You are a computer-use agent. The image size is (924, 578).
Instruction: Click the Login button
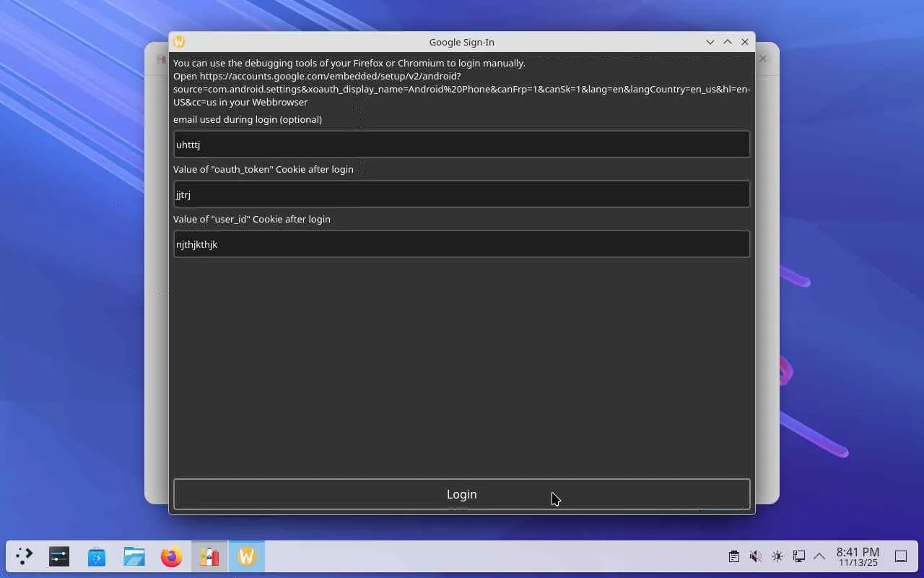(462, 494)
